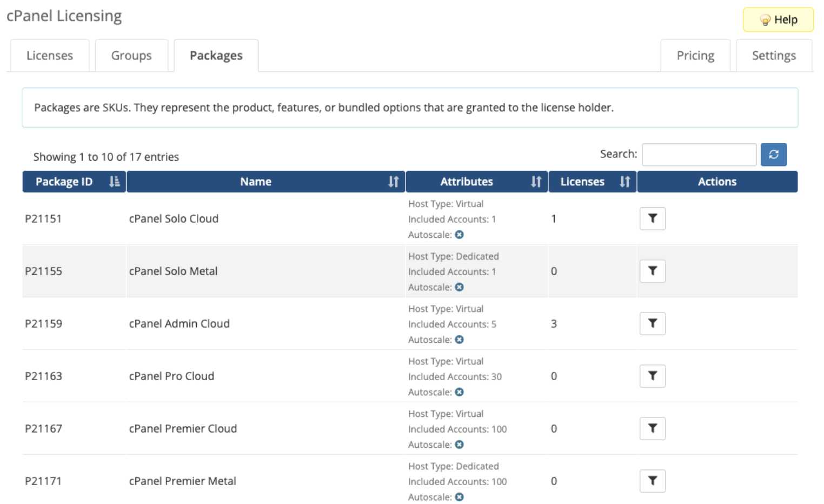Click the package ID P21155
Image resolution: width=824 pixels, height=504 pixels.
pos(43,271)
